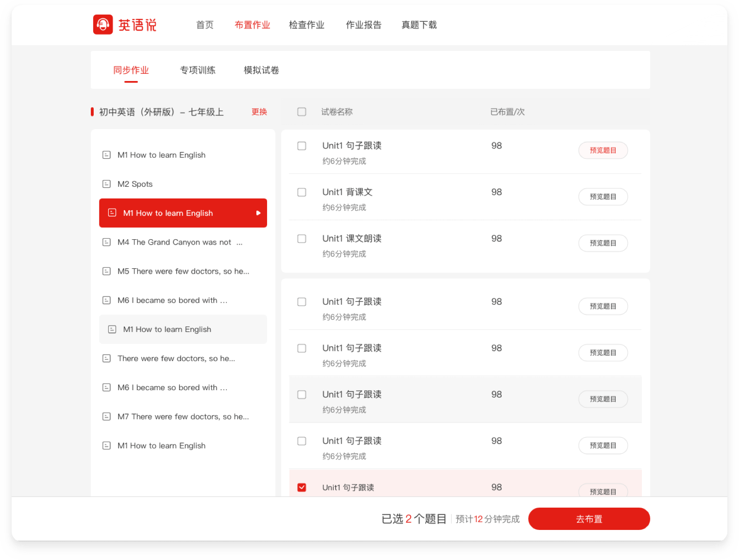Click the red marker beside 初中英语（外研版）title
Image resolution: width=739 pixels, height=560 pixels.
92,112
